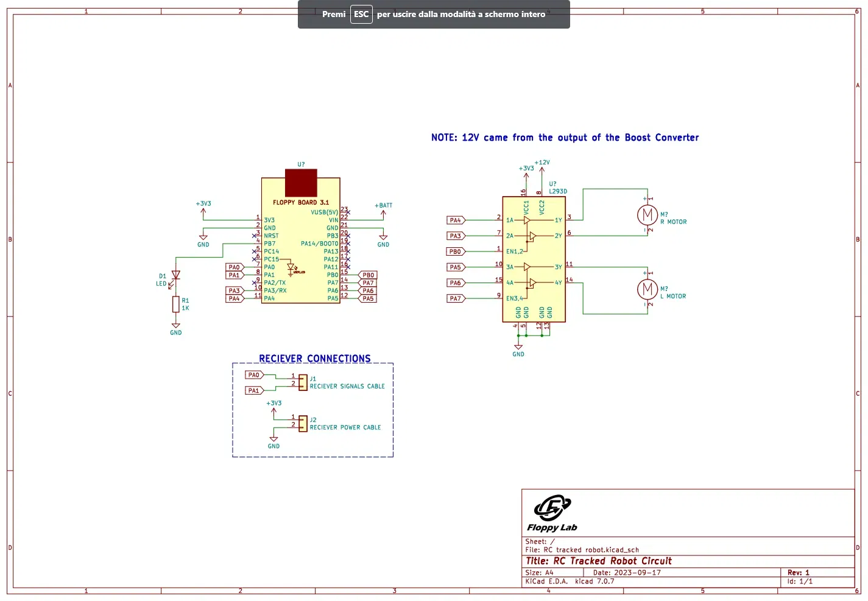Screen dimensions: 868x601
Task: Select the 12V Boost Converter note text
Action: [565, 138]
